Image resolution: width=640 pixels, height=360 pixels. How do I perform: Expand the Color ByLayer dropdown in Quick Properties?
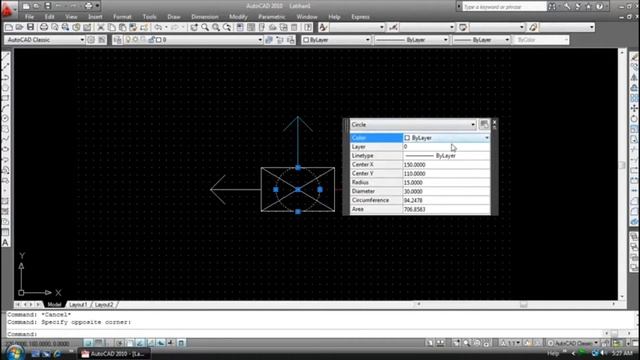click(487, 138)
